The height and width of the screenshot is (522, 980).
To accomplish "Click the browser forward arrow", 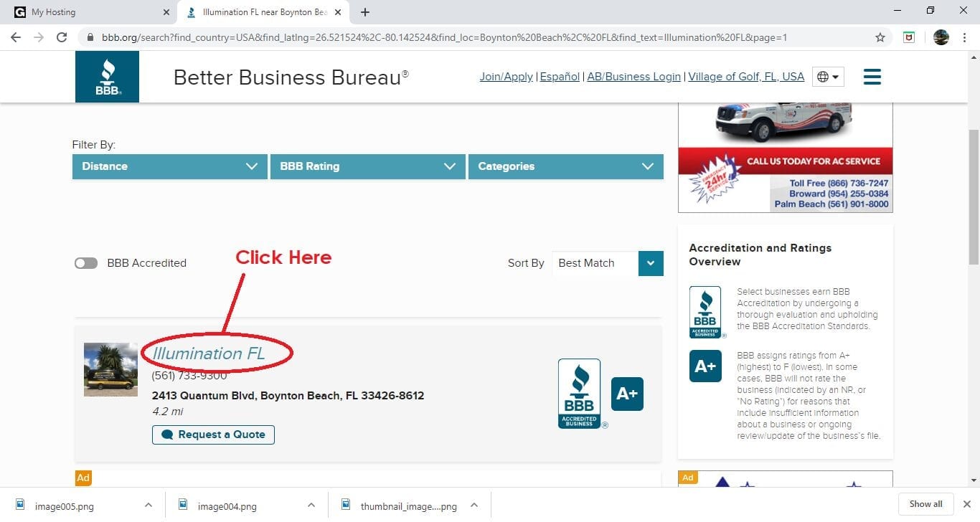I will click(39, 37).
